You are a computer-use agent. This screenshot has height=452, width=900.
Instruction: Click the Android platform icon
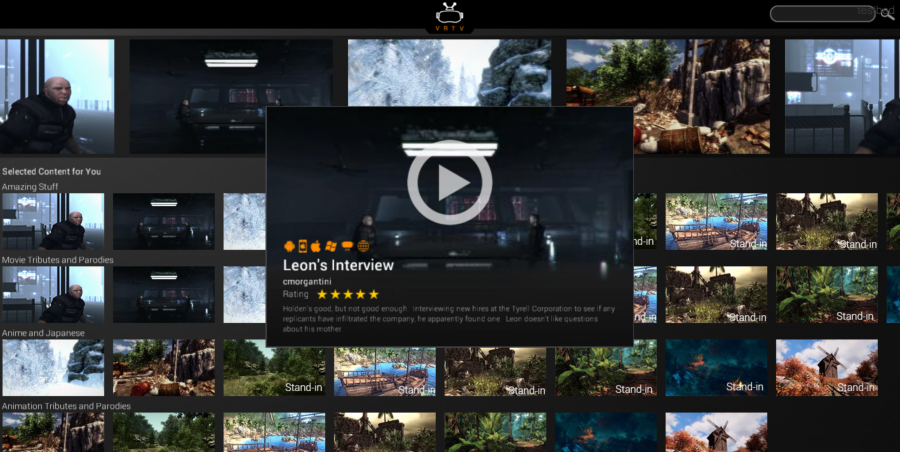coord(290,245)
